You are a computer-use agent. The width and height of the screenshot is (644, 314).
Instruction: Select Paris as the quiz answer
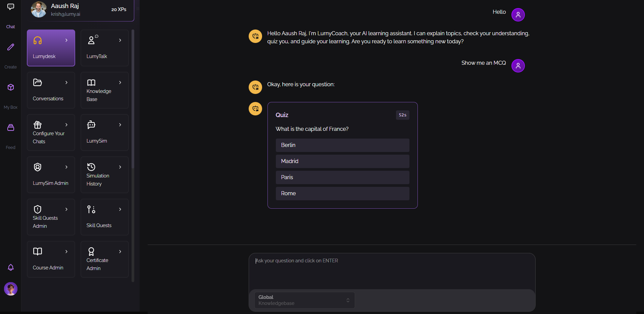(x=342, y=177)
